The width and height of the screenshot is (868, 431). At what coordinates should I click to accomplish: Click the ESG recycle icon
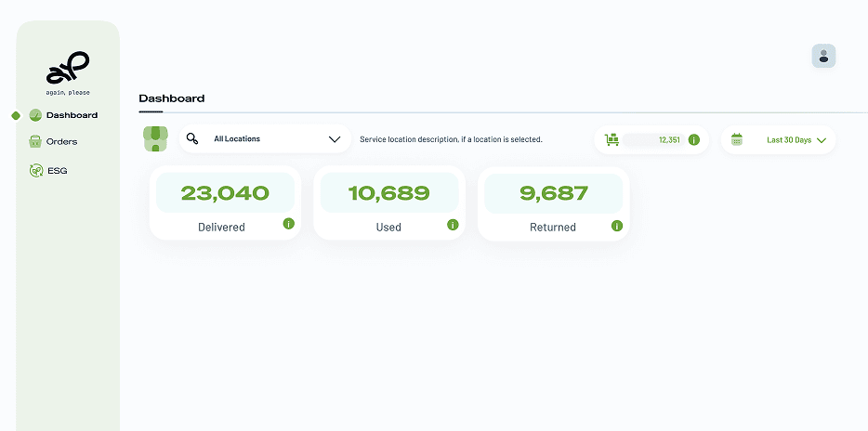[x=36, y=170]
